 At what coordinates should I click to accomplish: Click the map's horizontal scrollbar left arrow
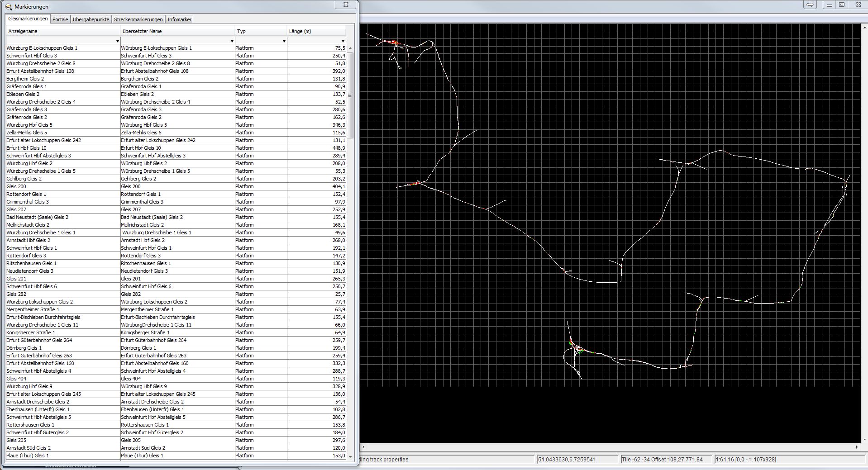coord(363,447)
